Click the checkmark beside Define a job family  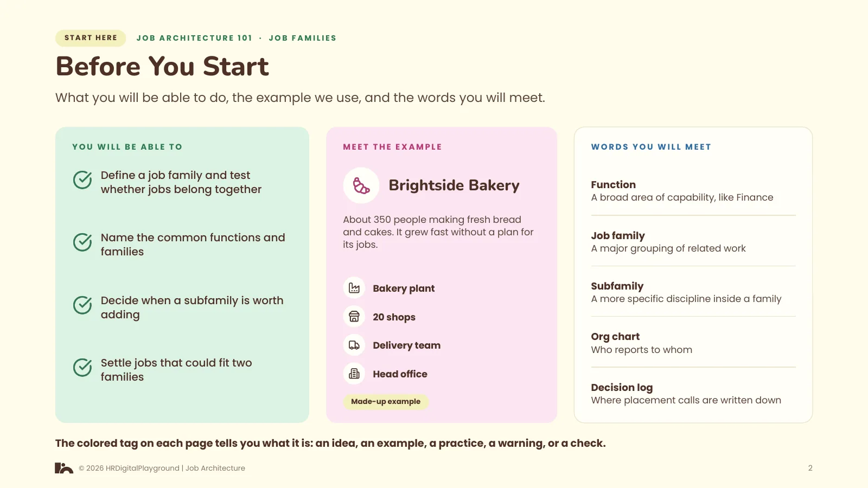click(82, 180)
